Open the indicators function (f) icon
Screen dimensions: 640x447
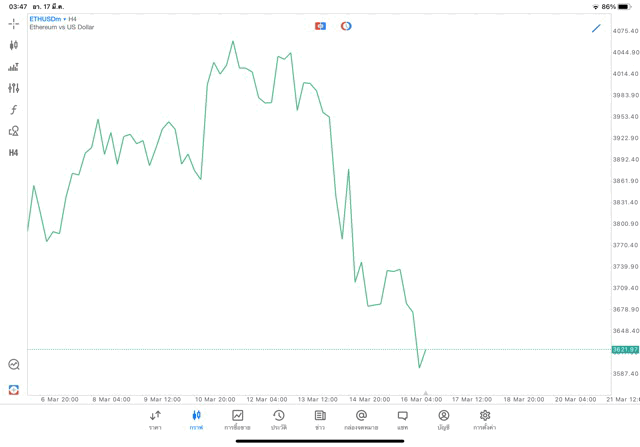pos(13,110)
